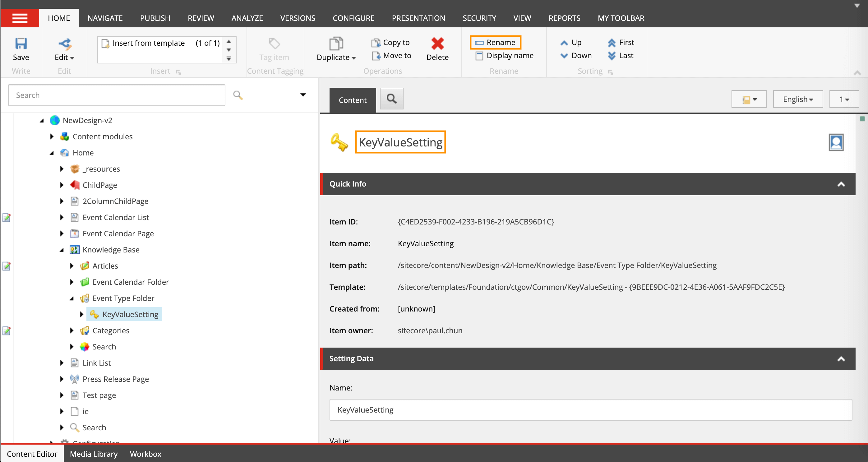Sort item to Last position
The width and height of the screenshot is (868, 462).
click(620, 56)
